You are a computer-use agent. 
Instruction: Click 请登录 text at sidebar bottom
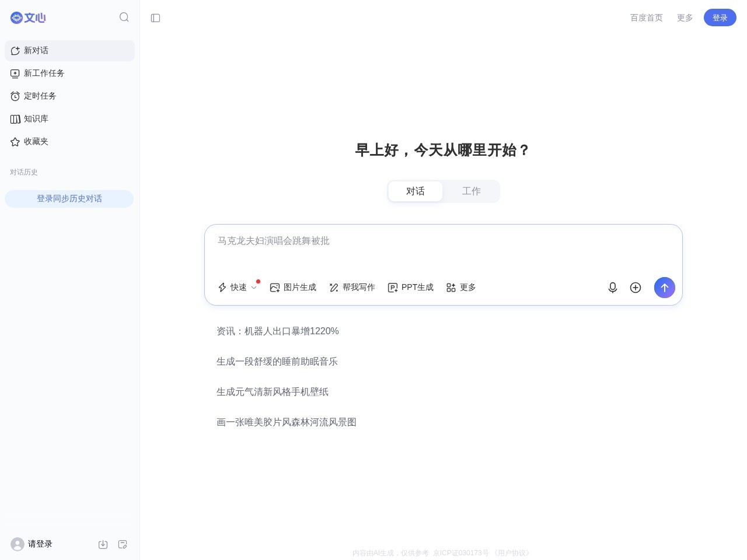40,544
